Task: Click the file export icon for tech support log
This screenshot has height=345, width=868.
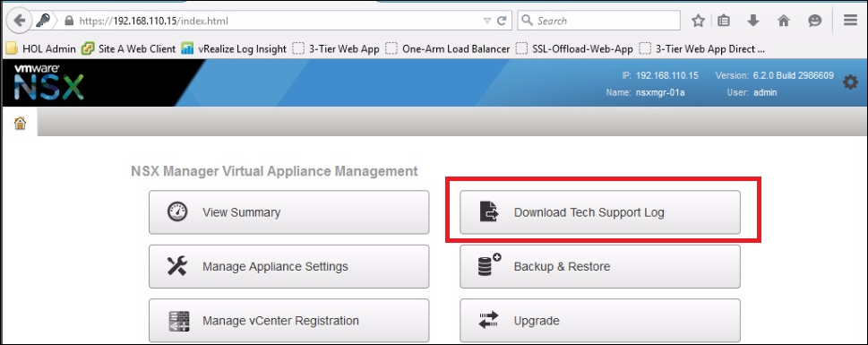Action: coord(489,212)
